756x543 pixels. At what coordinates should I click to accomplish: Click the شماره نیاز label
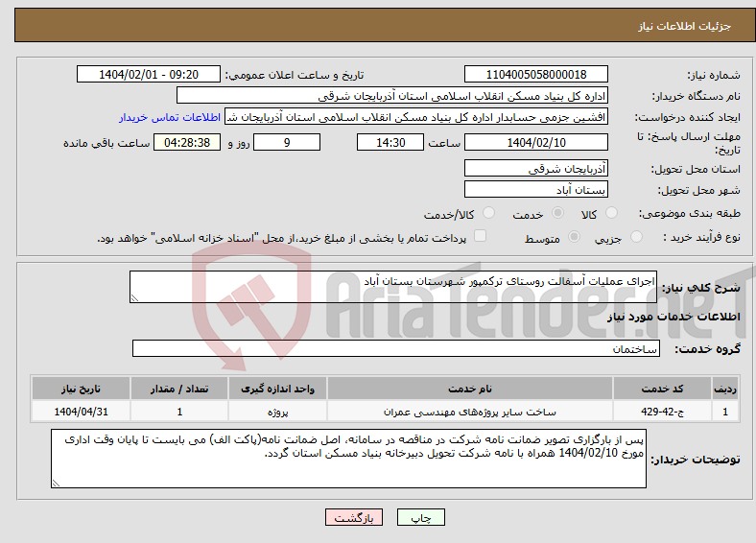click(714, 75)
